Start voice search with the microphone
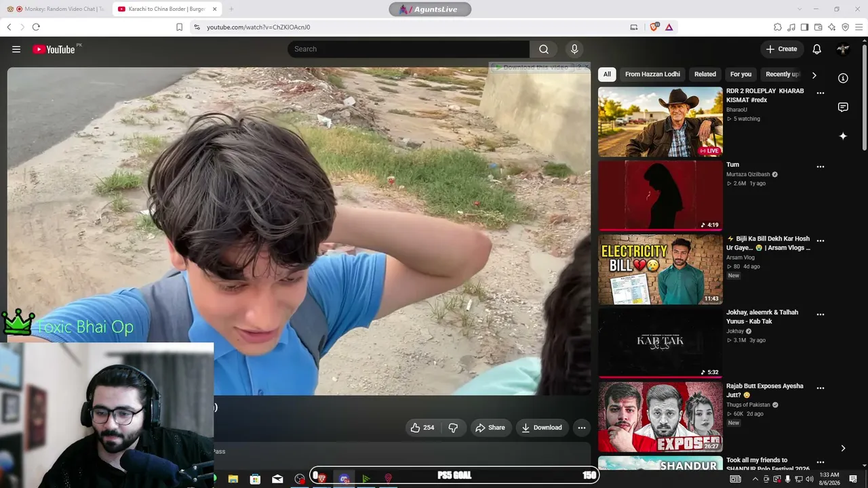This screenshot has height=488, width=868. tap(574, 49)
